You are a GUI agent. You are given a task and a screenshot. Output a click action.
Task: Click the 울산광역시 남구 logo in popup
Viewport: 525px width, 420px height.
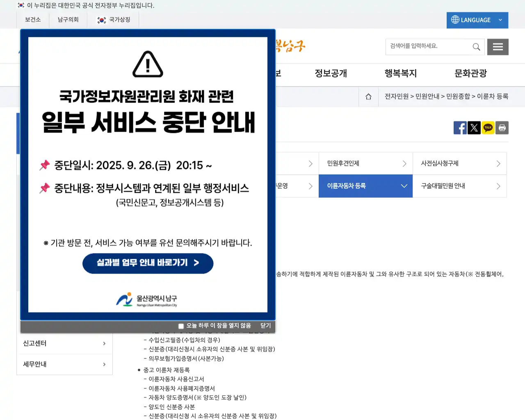(146, 299)
